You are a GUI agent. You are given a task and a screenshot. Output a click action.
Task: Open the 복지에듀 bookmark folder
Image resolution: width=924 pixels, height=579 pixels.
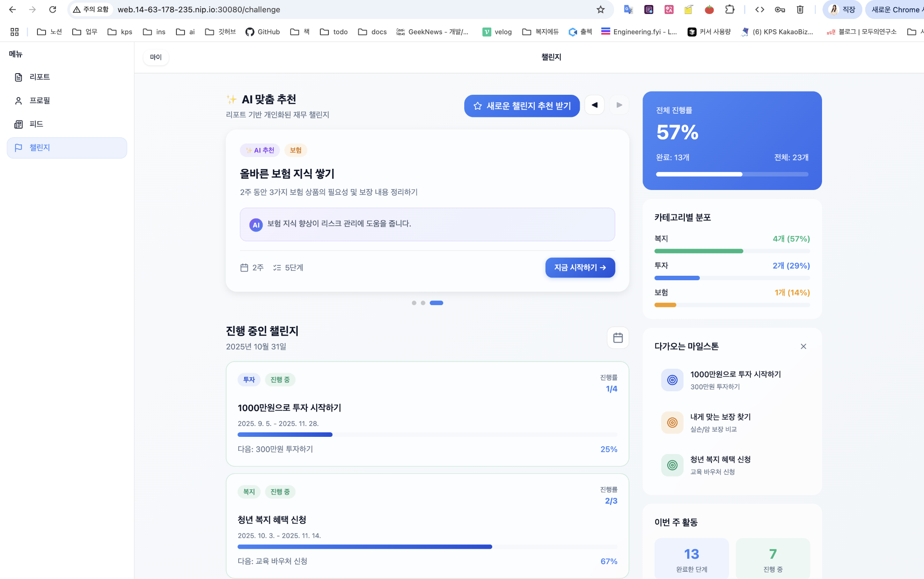[540, 32]
